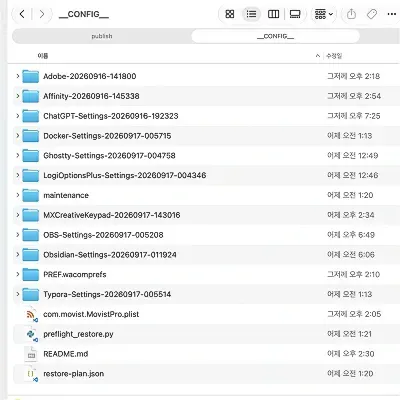Select the com.movist.MovistPro.plist file icon
Screen dimensions: 400x400
tap(31, 314)
